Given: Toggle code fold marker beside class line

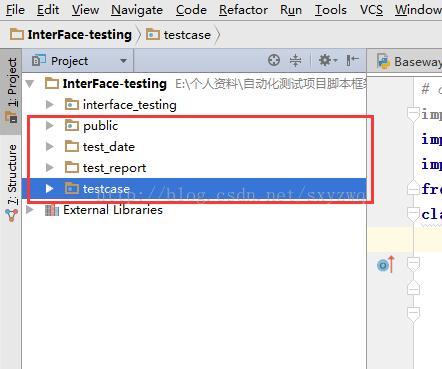Looking at the screenshot, I should coord(413,214).
